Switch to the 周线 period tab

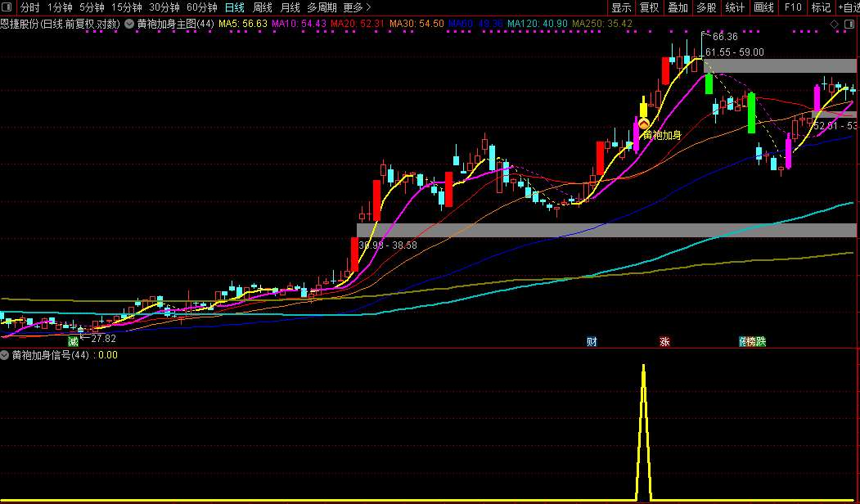tap(262, 7)
